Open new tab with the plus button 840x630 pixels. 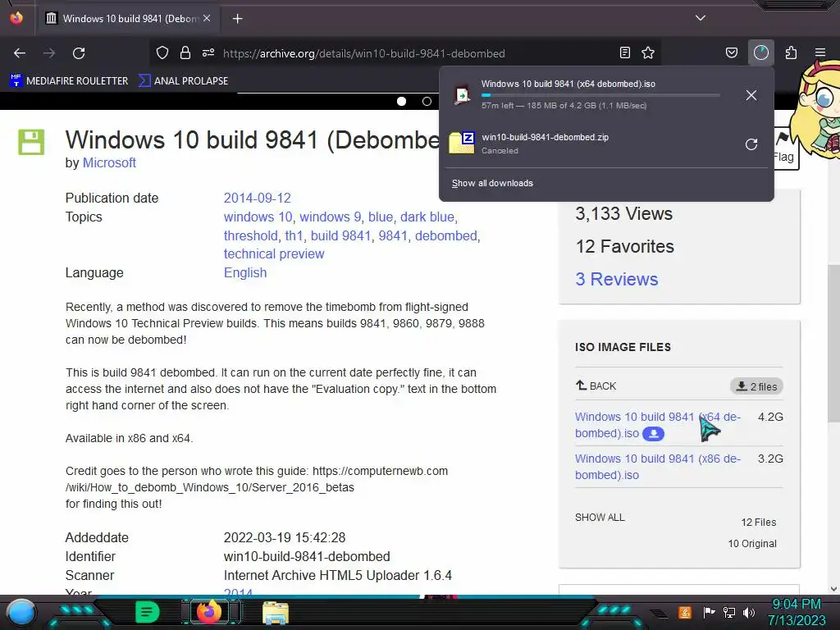pos(237,19)
